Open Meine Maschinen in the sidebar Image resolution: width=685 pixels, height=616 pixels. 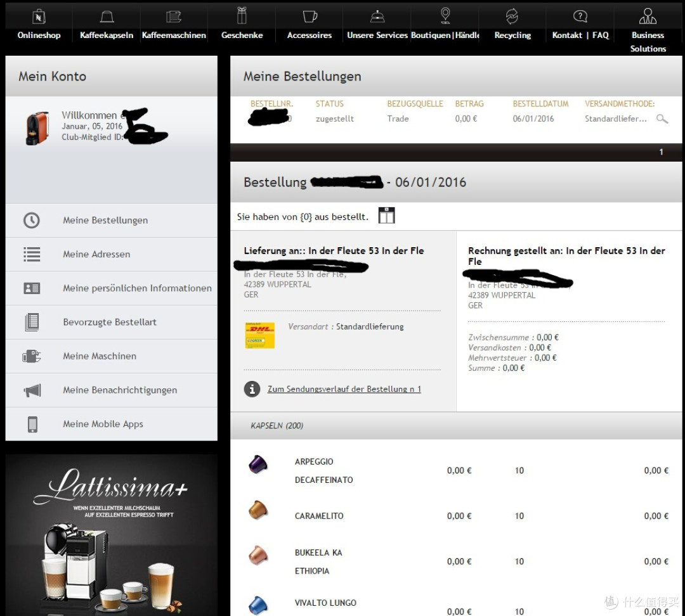pyautogui.click(x=112, y=356)
